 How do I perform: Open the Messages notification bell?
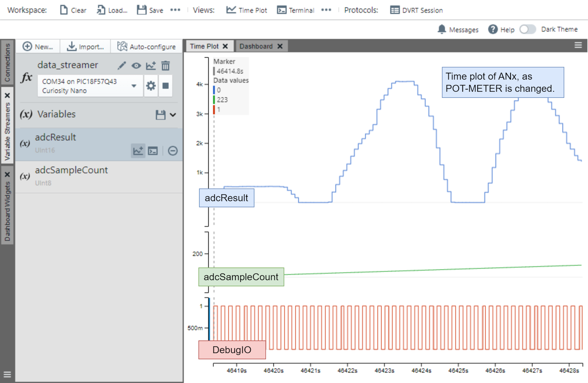pyautogui.click(x=442, y=29)
